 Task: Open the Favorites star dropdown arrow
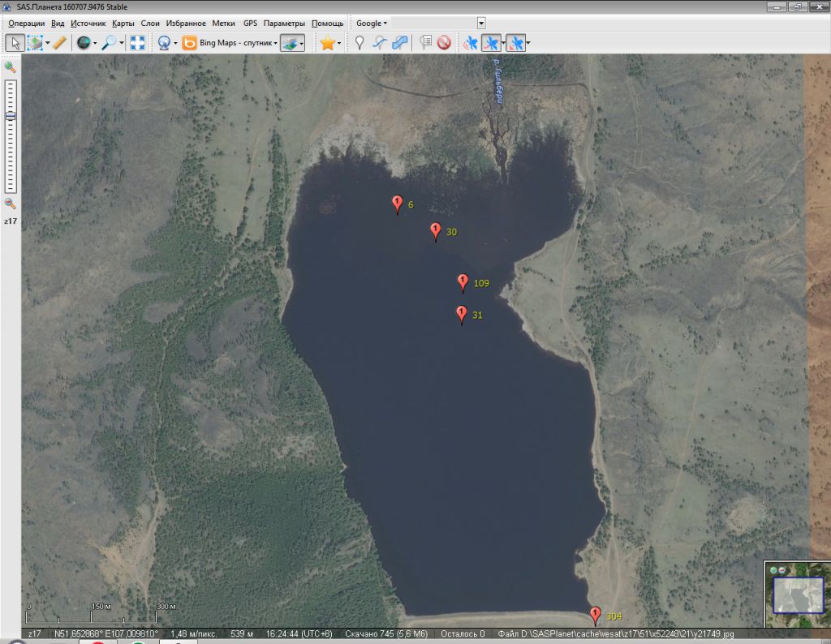pos(339,44)
